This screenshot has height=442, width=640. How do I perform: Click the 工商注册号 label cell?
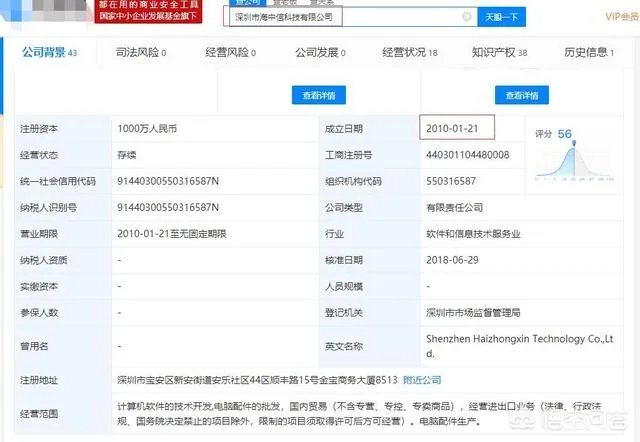[369, 155]
